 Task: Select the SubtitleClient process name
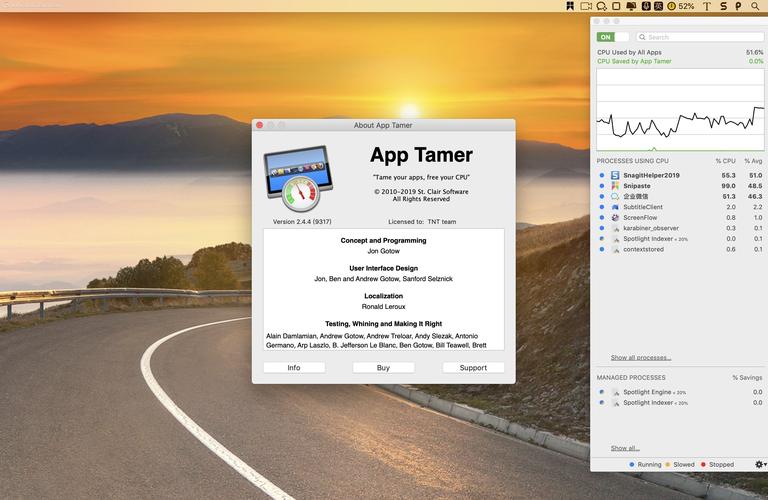pyautogui.click(x=643, y=207)
